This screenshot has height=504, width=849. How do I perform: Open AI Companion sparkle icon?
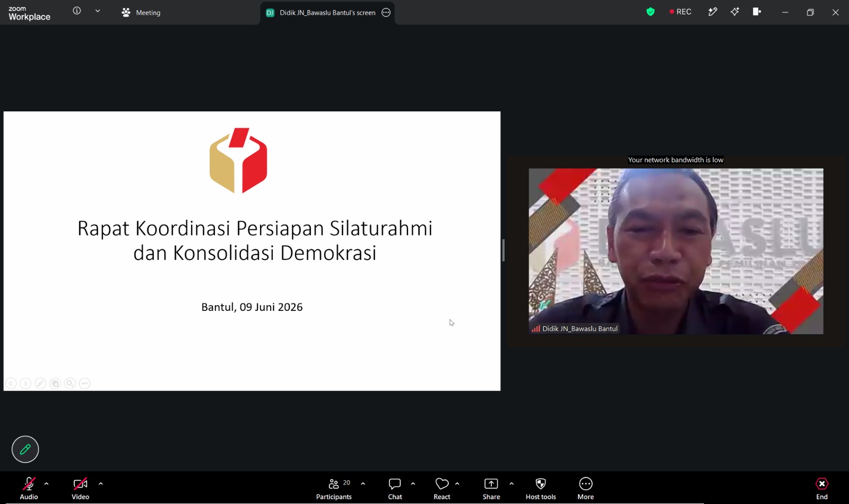tap(735, 12)
